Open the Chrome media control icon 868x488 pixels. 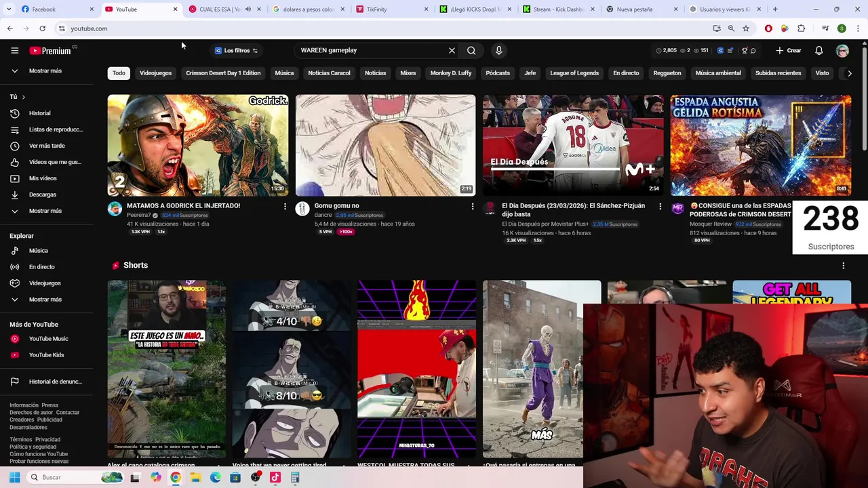coord(825,28)
